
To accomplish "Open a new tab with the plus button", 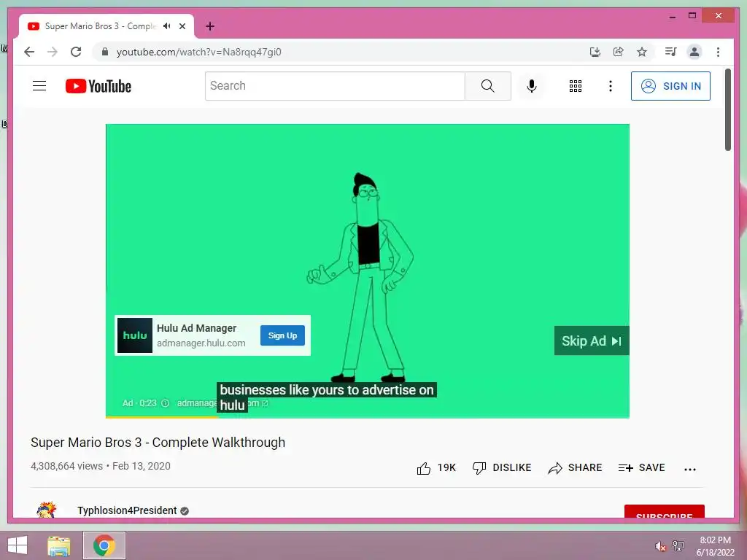I will point(210,26).
